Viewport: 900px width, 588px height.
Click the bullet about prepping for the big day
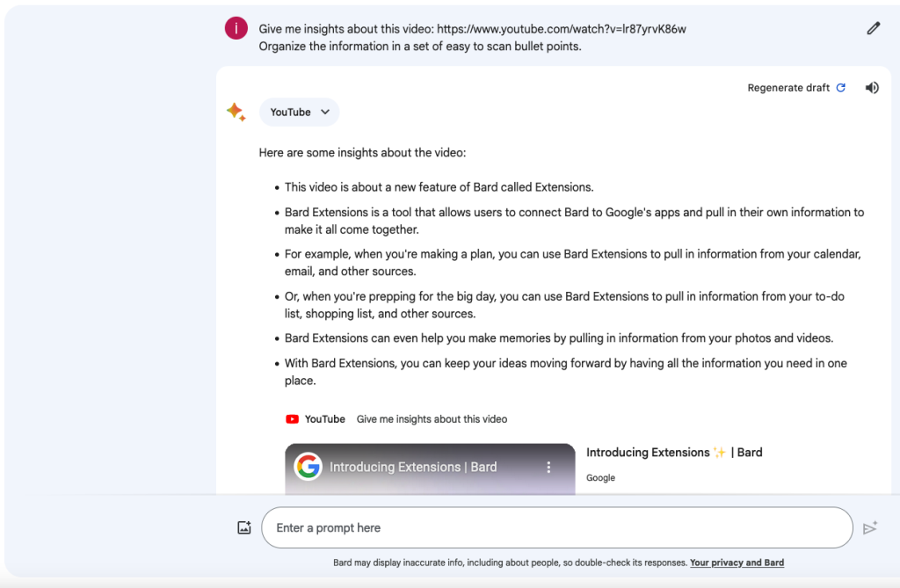tap(565, 305)
